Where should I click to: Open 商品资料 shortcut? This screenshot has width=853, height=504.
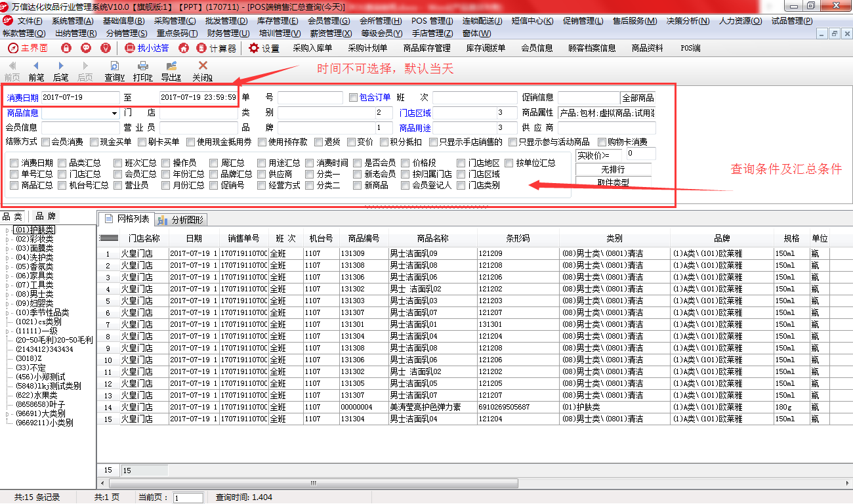coord(648,48)
